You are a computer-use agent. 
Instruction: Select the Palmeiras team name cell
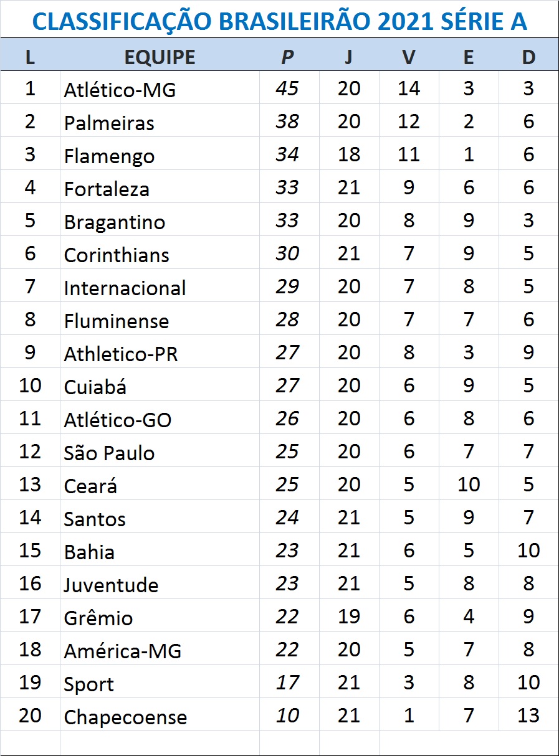point(109,123)
